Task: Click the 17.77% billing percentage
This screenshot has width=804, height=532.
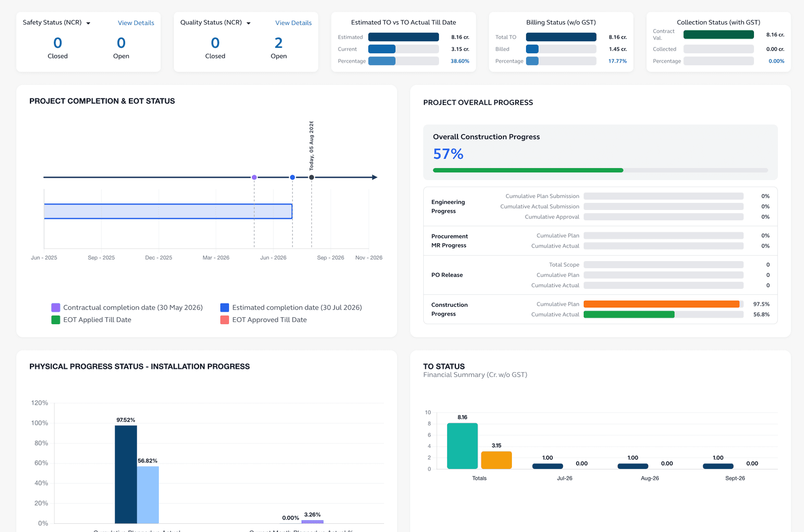Action: pyautogui.click(x=617, y=61)
